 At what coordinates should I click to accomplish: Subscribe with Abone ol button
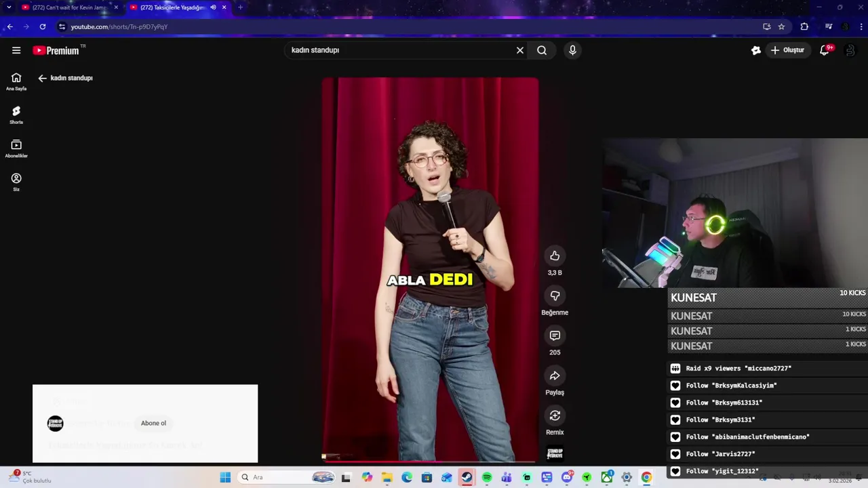pyautogui.click(x=153, y=423)
